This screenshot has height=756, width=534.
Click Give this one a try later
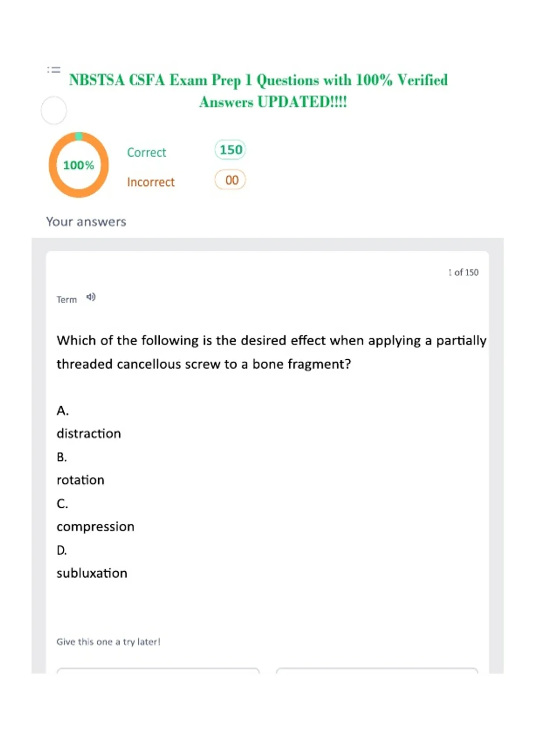108,642
